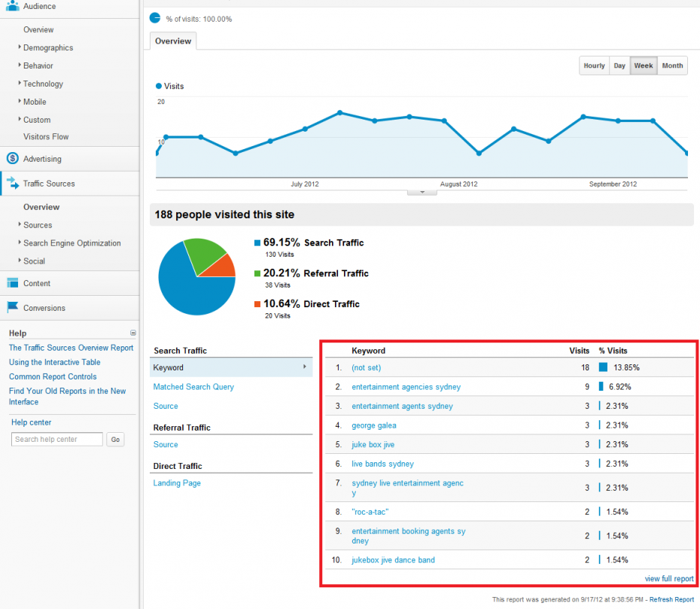Click the Advertising section icon

click(12, 159)
